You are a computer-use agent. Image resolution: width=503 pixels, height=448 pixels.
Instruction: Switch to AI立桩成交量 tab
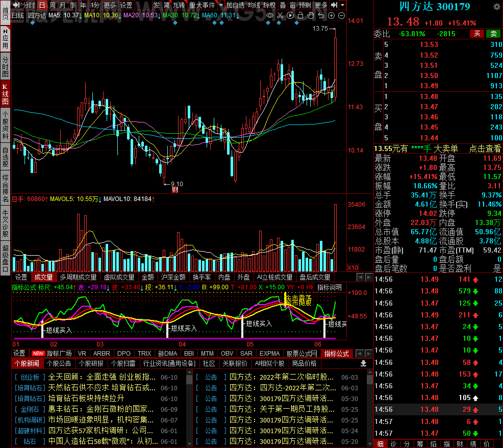(x=274, y=277)
